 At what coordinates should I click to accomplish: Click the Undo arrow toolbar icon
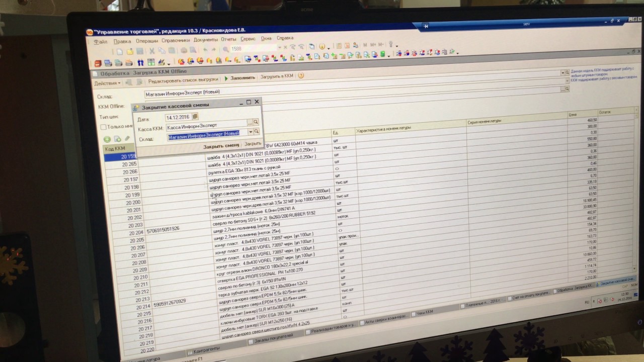(x=205, y=50)
